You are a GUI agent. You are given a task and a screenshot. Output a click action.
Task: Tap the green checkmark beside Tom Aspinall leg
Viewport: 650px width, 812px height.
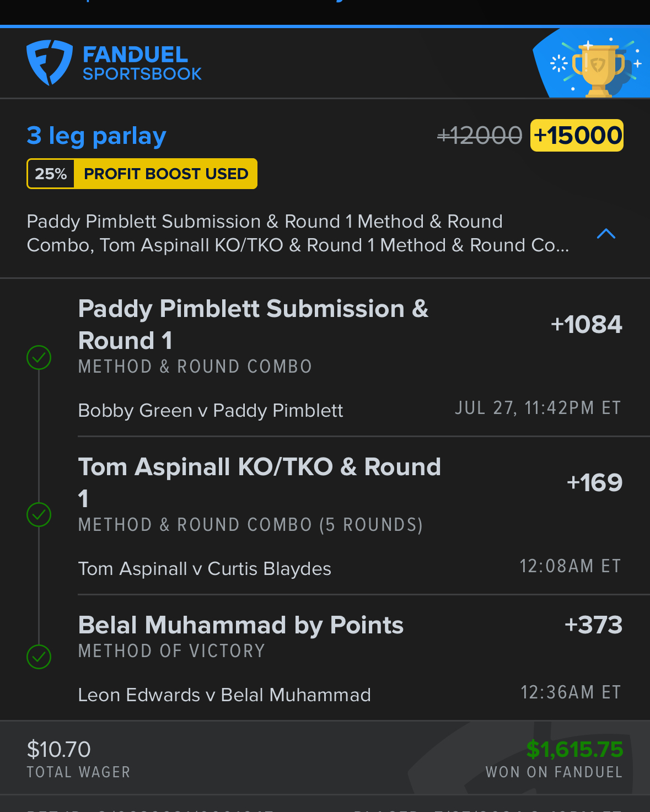pyautogui.click(x=39, y=514)
